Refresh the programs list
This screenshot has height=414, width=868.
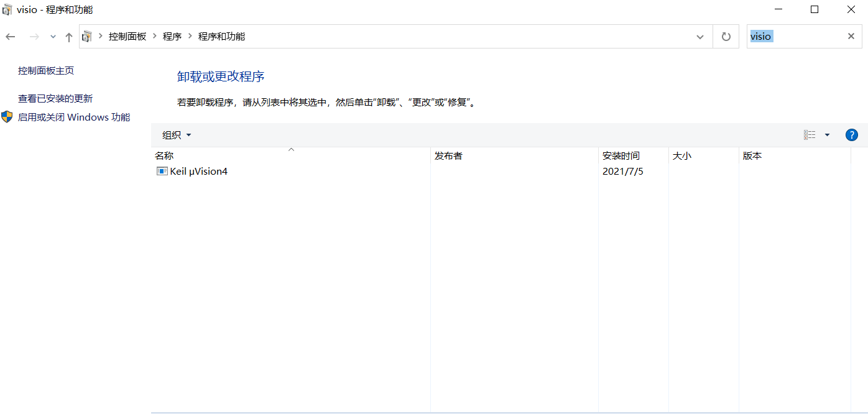pos(726,37)
